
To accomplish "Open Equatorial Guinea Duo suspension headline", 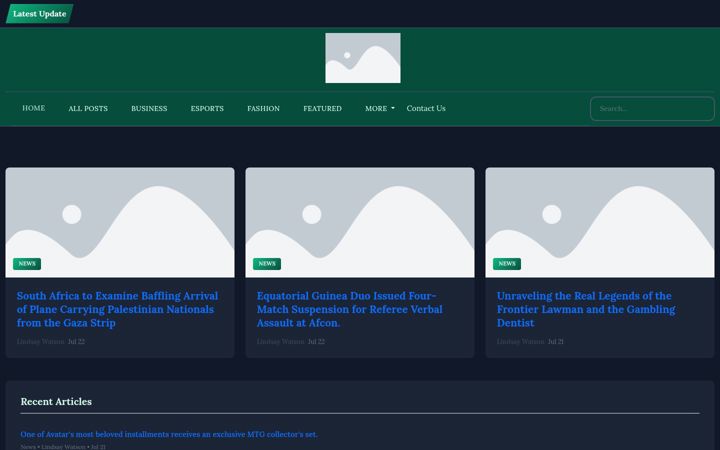I will (x=350, y=309).
